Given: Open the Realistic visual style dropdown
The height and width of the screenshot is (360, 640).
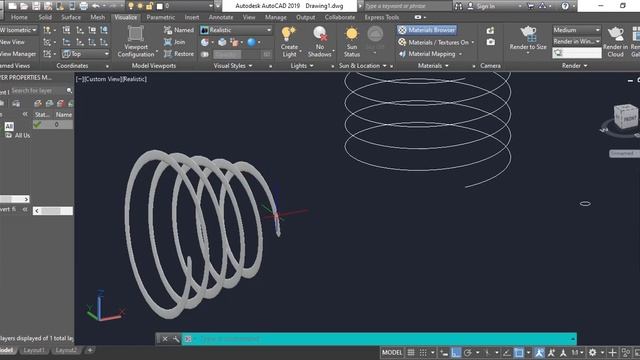Looking at the screenshot, I should pos(236,30).
